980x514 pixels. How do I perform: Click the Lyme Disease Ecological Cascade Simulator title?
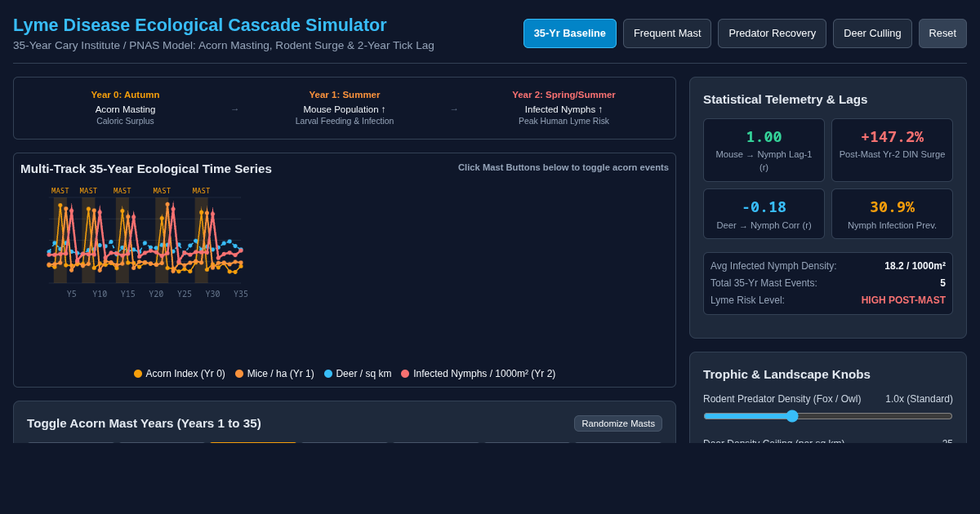200,25
